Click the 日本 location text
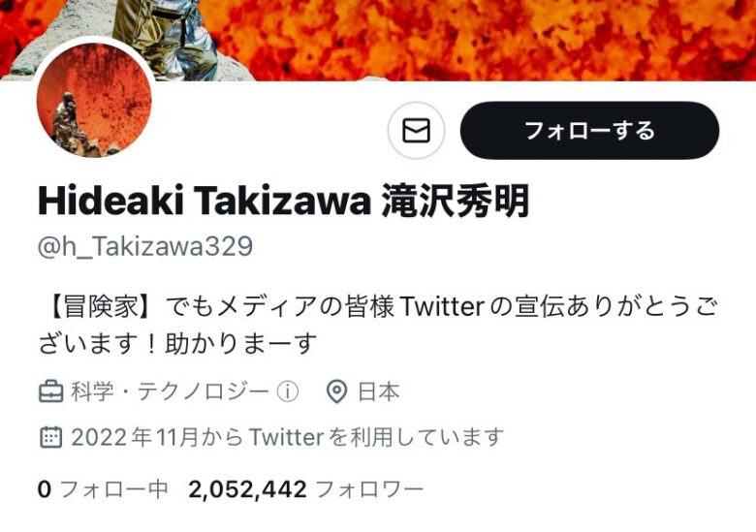Viewport: 756px width, 532px height. [x=378, y=391]
